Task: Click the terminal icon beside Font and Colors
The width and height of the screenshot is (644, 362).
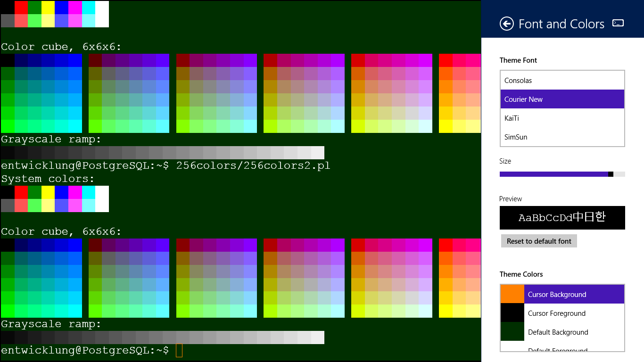Action: point(618,23)
